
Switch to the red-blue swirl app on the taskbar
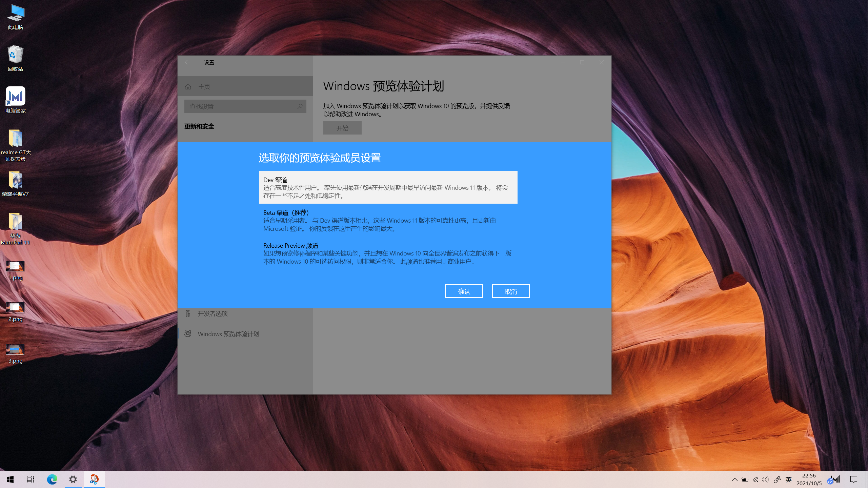[94, 479]
